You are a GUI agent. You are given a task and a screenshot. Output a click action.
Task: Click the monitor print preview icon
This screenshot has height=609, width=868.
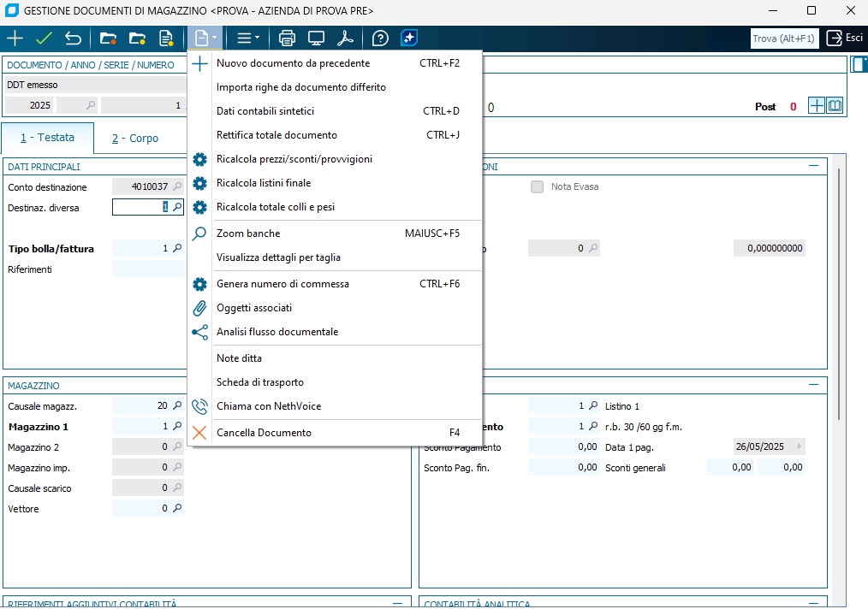[316, 38]
